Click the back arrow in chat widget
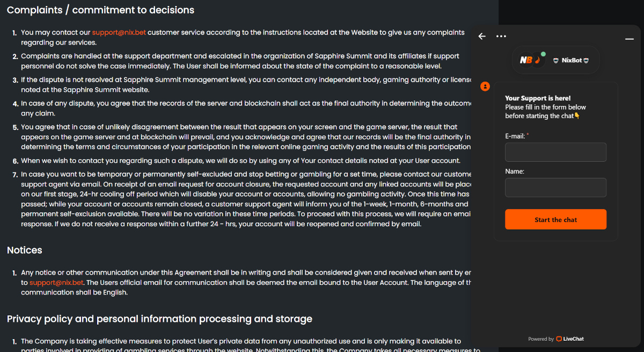Image resolution: width=644 pixels, height=352 pixels. click(x=482, y=37)
